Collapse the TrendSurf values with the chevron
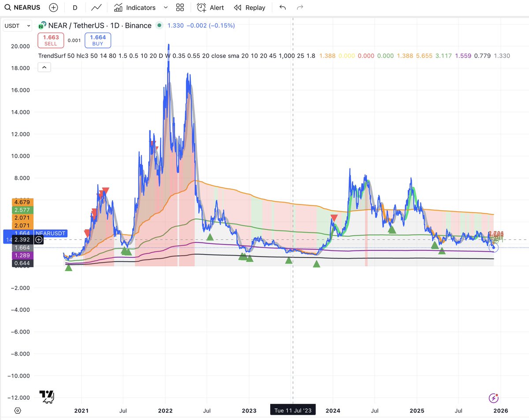The image size is (529, 420). pyautogui.click(x=44, y=67)
